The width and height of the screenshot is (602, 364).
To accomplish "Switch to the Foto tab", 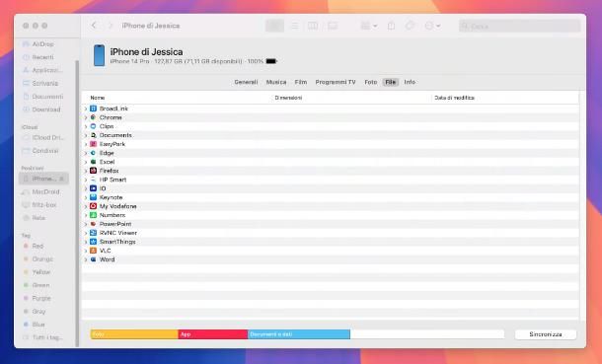I will click(370, 82).
